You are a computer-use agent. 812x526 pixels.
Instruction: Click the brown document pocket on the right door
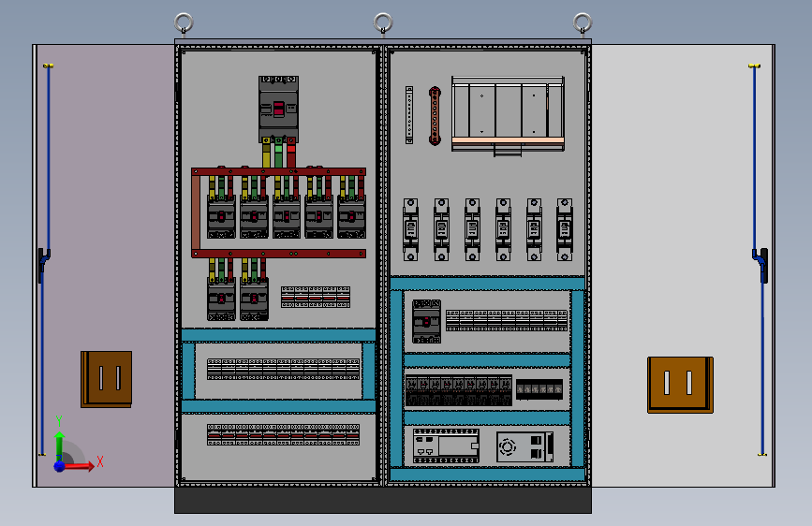click(x=681, y=385)
